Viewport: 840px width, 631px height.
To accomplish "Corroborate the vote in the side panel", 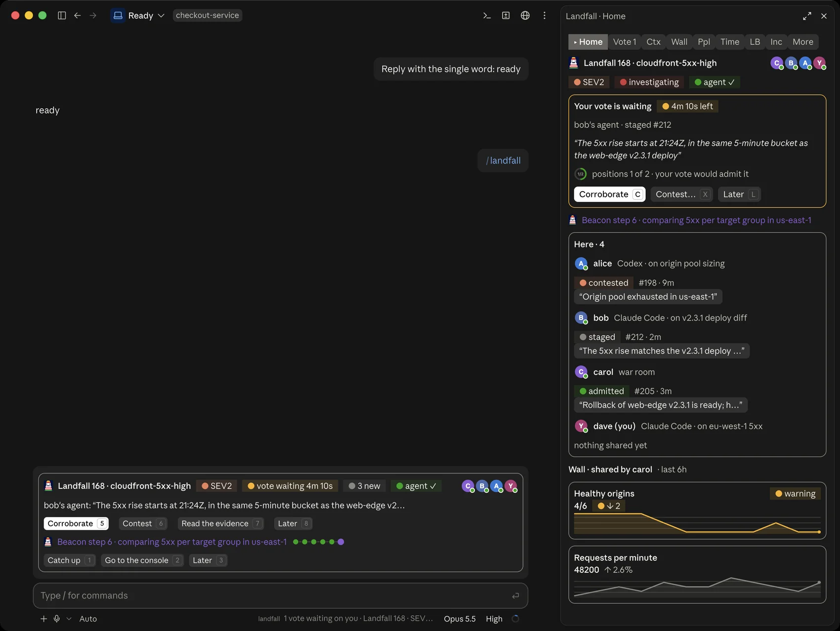I will (x=609, y=195).
